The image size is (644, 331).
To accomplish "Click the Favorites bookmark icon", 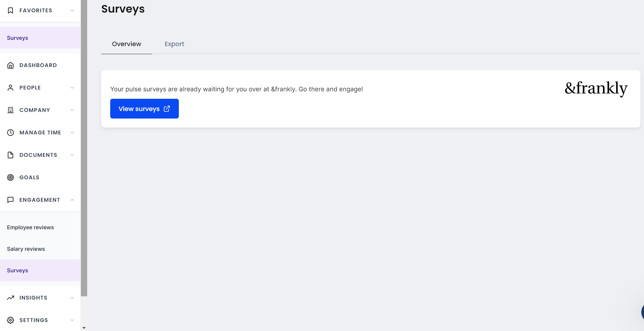I will (10, 10).
